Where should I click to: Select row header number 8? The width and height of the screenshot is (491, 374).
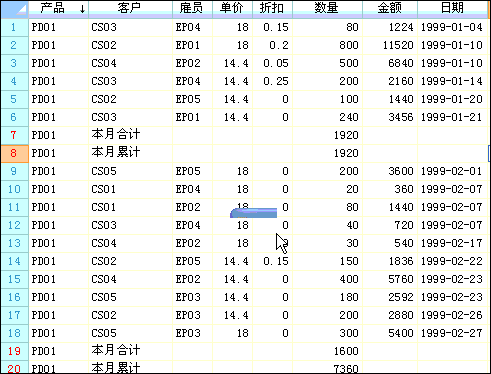[x=15, y=153]
